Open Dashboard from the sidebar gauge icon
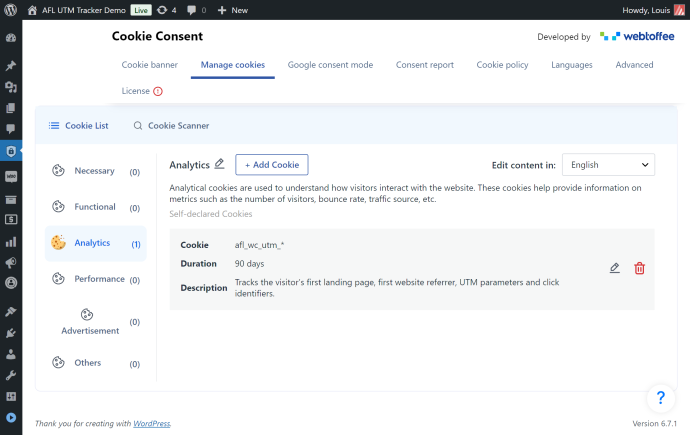This screenshot has height=435, width=690. [x=11, y=38]
